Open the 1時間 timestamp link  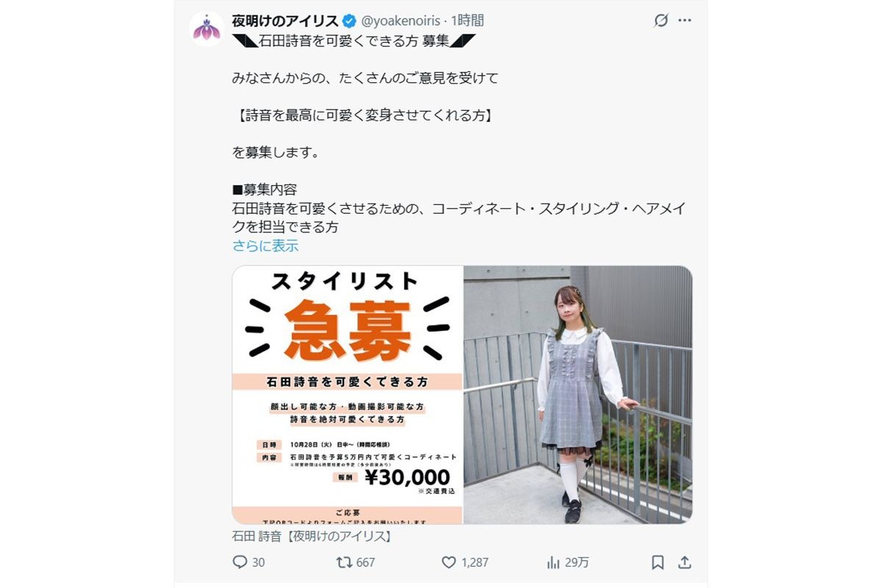(x=468, y=21)
